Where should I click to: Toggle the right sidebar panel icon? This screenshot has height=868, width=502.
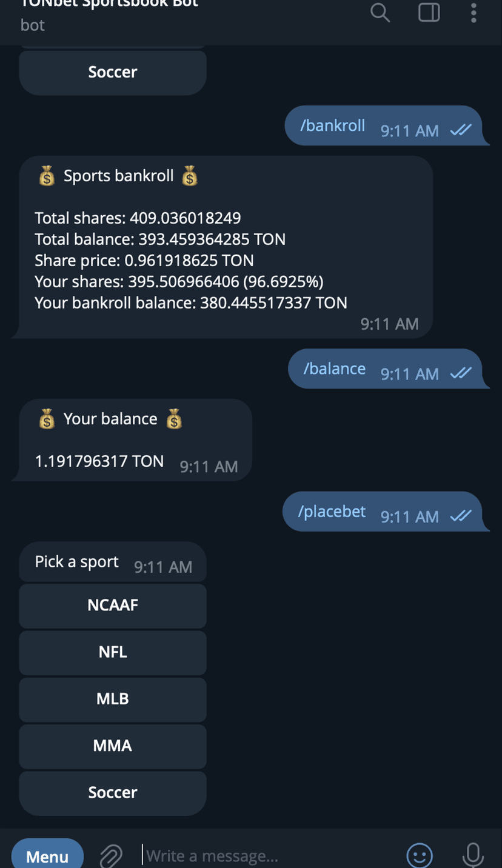(429, 12)
